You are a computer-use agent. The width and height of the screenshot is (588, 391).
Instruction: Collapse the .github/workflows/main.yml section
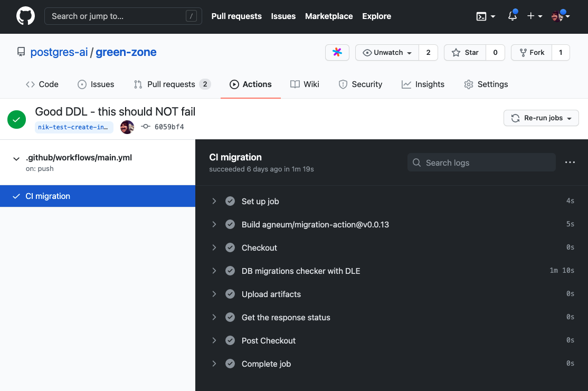tap(16, 159)
